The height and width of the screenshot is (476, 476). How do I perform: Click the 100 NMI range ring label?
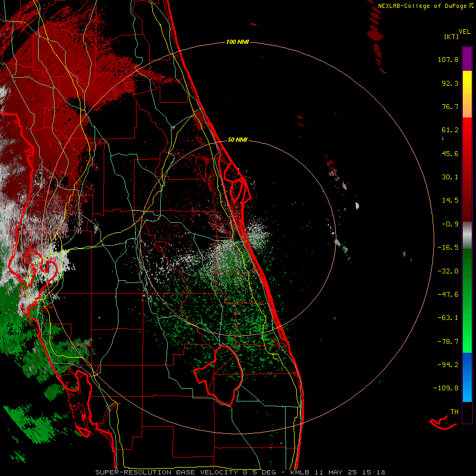point(237,42)
